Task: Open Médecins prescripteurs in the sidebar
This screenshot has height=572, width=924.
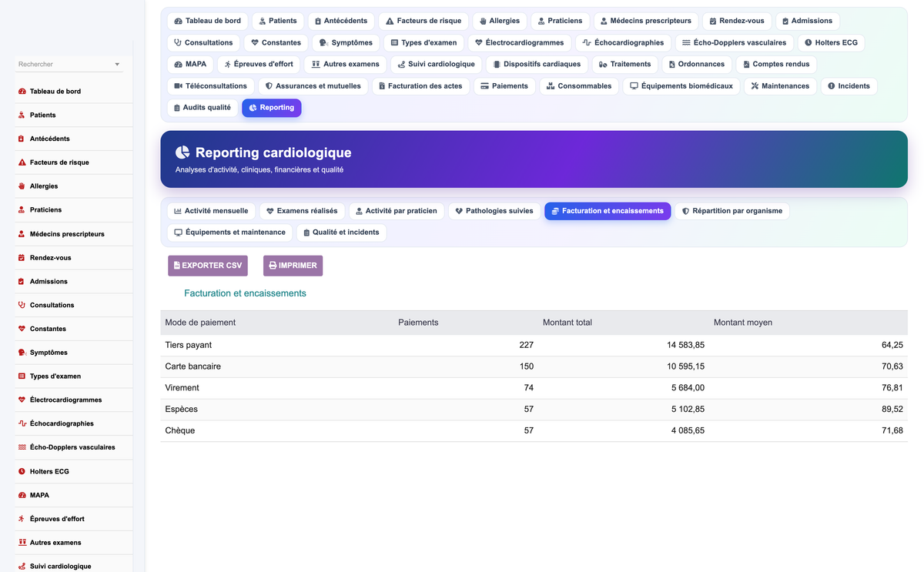Action: (74, 234)
